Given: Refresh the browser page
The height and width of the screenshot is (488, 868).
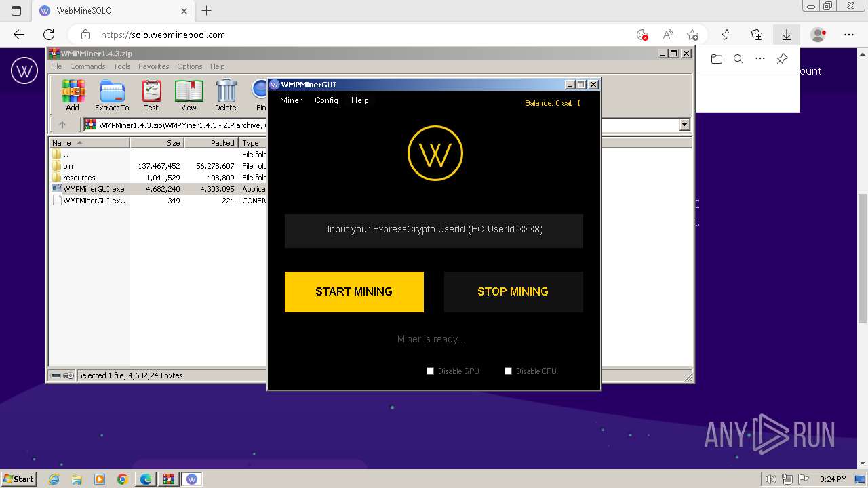Looking at the screenshot, I should click(49, 35).
